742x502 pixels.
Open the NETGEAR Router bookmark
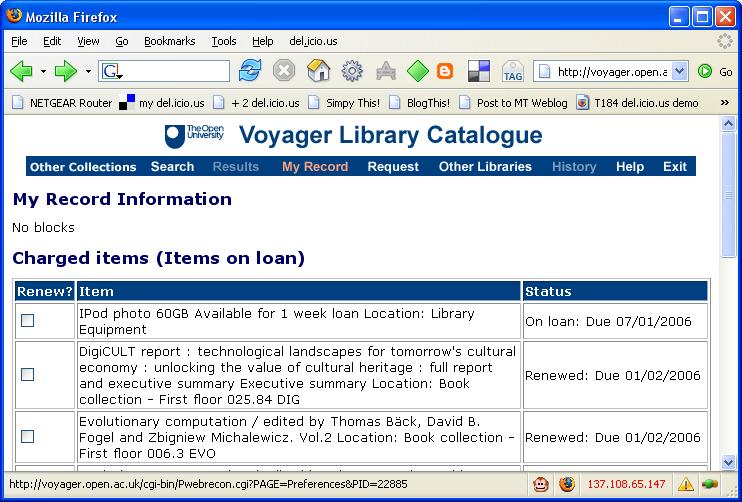(x=62, y=103)
